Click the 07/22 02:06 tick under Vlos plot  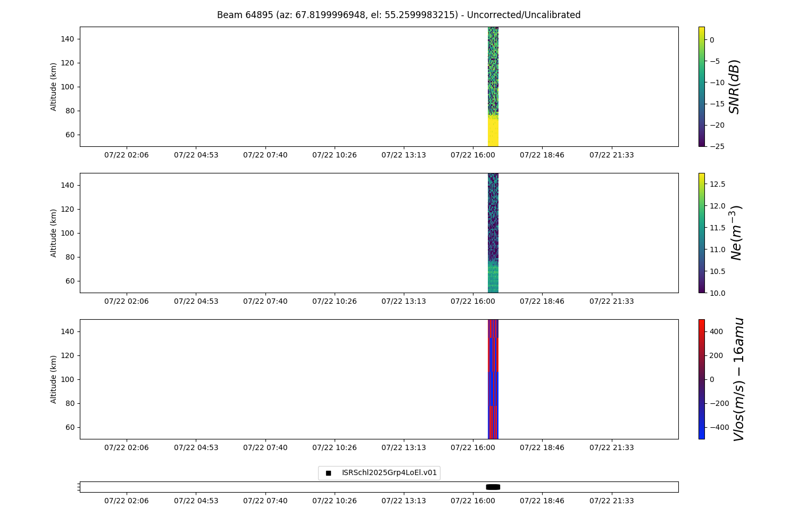[127, 447]
